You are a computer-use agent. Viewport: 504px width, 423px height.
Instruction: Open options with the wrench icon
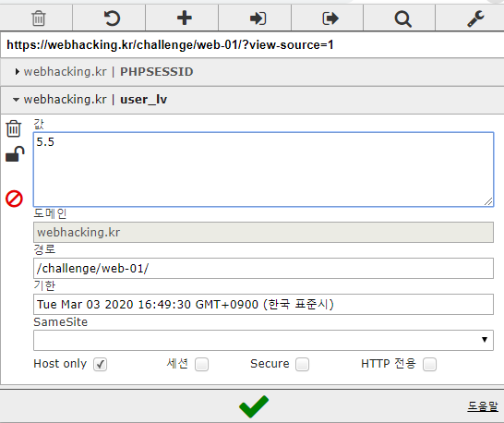pos(475,18)
